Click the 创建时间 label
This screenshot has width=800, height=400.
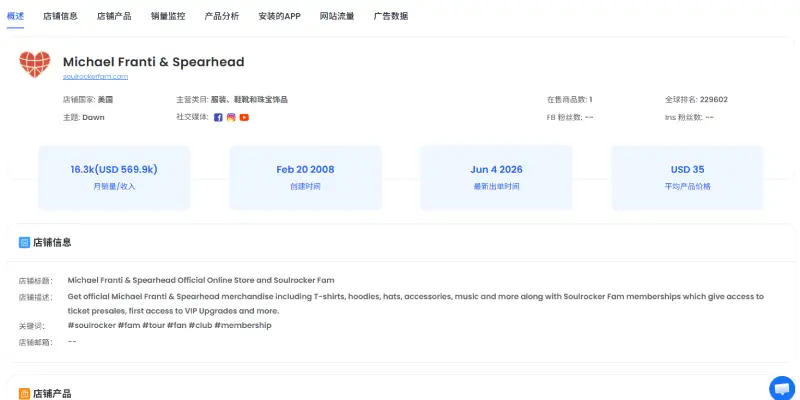pyautogui.click(x=305, y=187)
